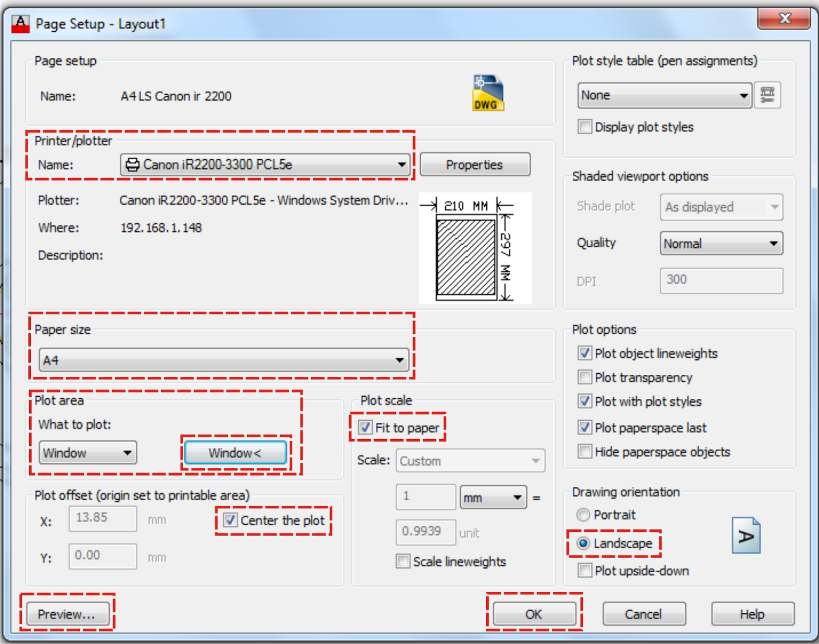Click the Y plot offset field
Screen dimensions: 819x644
pyautogui.click(x=103, y=556)
